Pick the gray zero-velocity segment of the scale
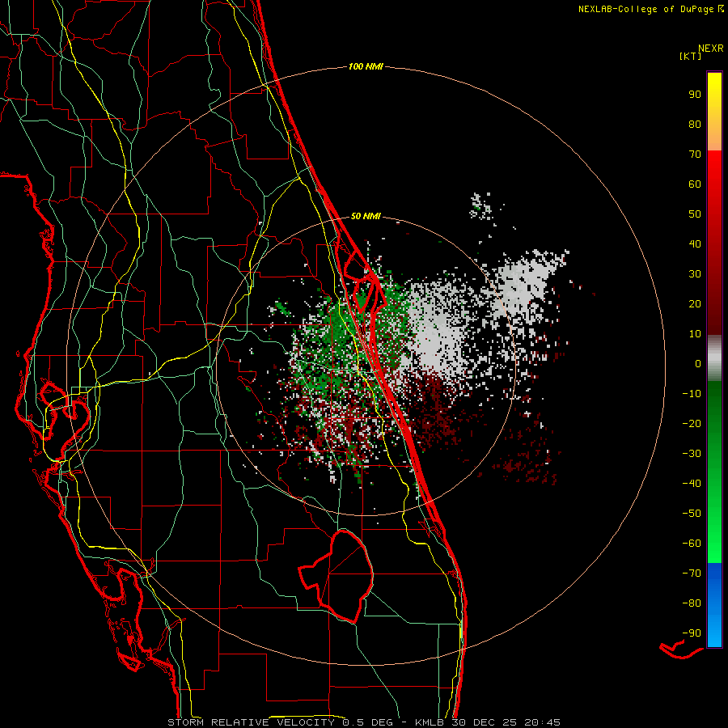Screen dimensions: 728x728 (714, 358)
